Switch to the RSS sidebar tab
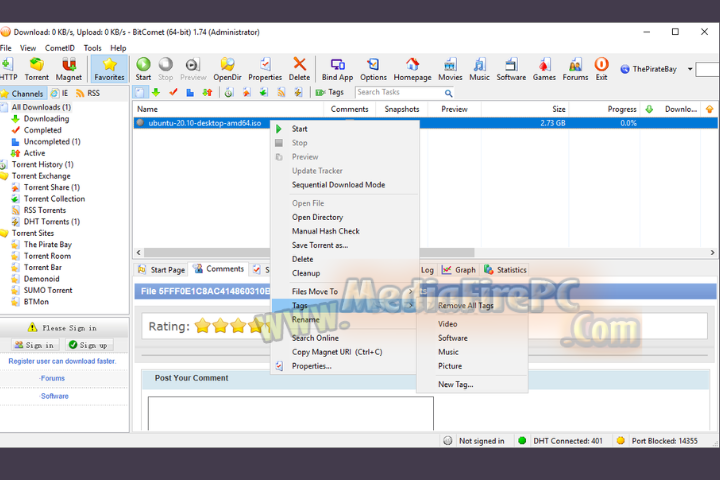 click(x=88, y=93)
